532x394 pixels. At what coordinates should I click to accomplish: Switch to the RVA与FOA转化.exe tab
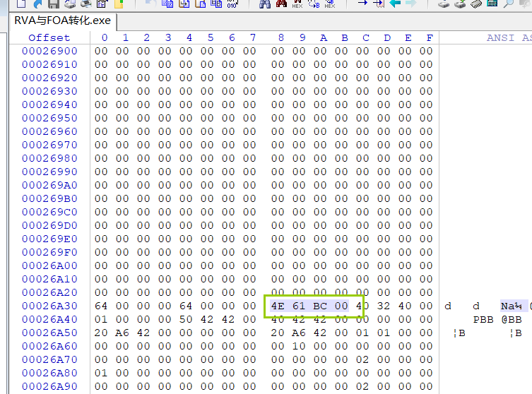63,20
